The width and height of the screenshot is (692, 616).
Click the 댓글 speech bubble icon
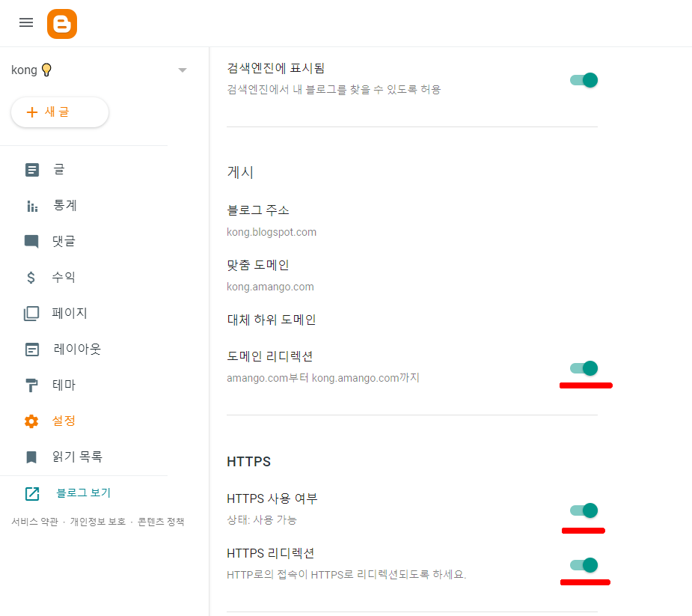coord(31,242)
